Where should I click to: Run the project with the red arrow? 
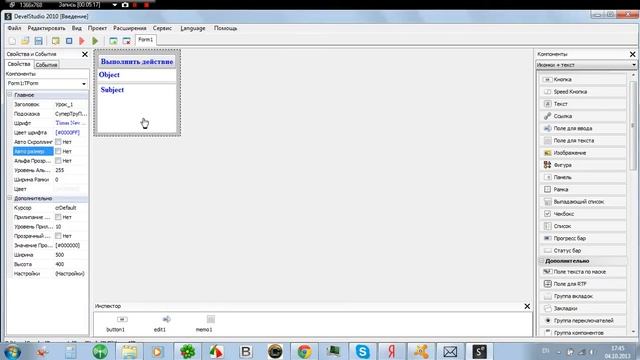(82, 41)
